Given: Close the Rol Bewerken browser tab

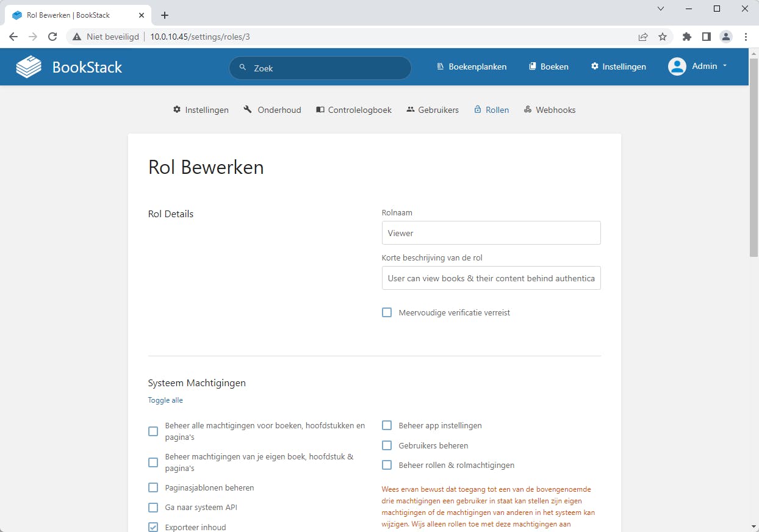Looking at the screenshot, I should tap(142, 15).
